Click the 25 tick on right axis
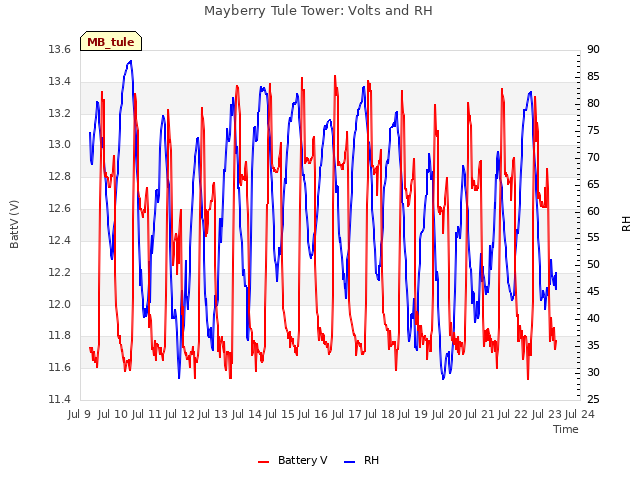 [x=593, y=399]
